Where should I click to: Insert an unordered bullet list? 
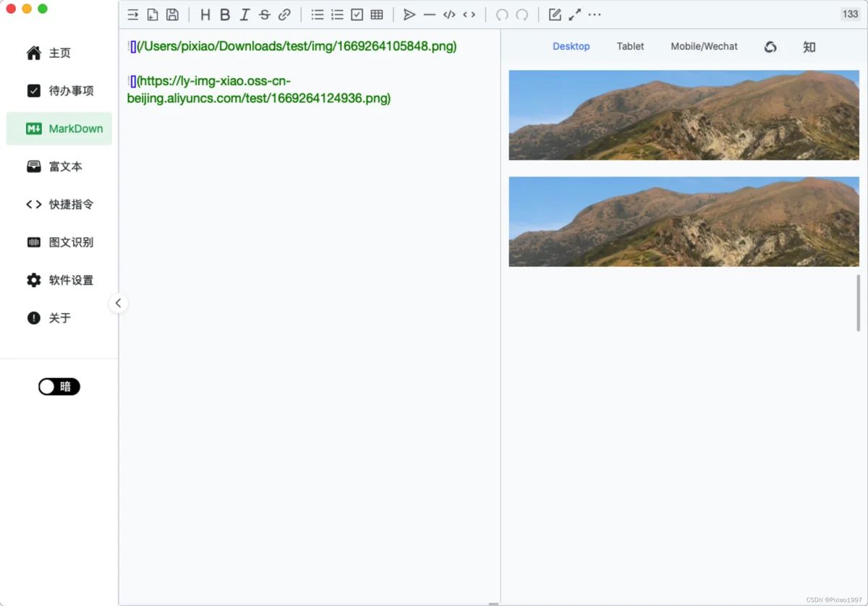click(x=318, y=14)
